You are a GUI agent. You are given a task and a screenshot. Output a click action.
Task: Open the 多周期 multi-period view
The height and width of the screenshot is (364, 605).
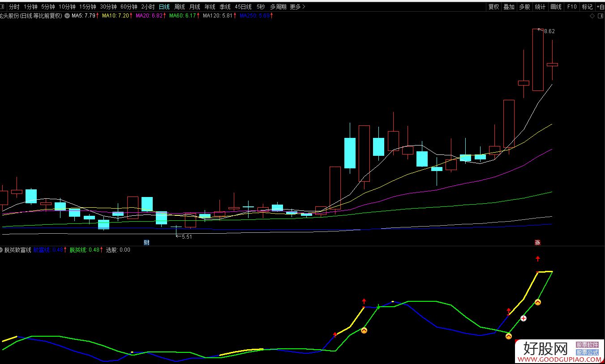278,7
